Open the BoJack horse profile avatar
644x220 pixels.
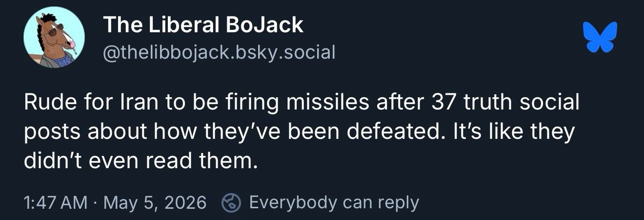click(x=54, y=37)
